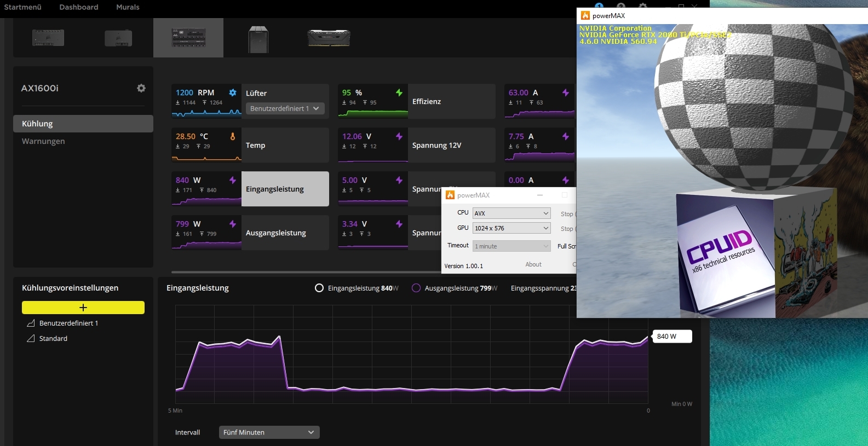Click the thermometer icon beside 28.50 °C
This screenshot has height=446, width=868.
tap(233, 136)
